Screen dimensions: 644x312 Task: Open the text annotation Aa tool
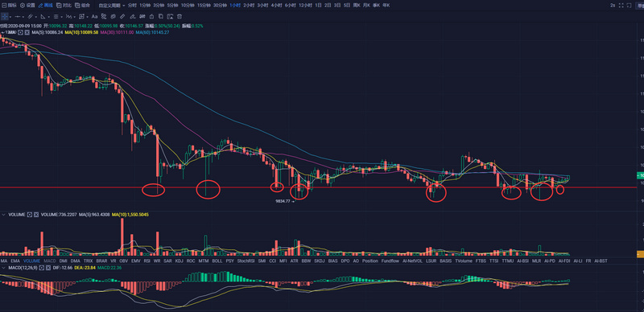click(x=94, y=16)
